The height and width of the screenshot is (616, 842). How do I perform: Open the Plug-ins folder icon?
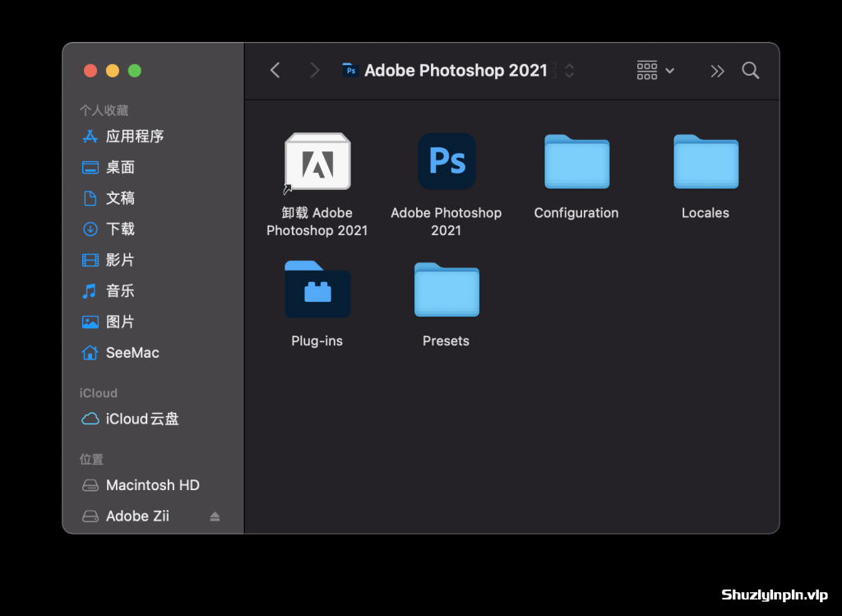pos(317,289)
